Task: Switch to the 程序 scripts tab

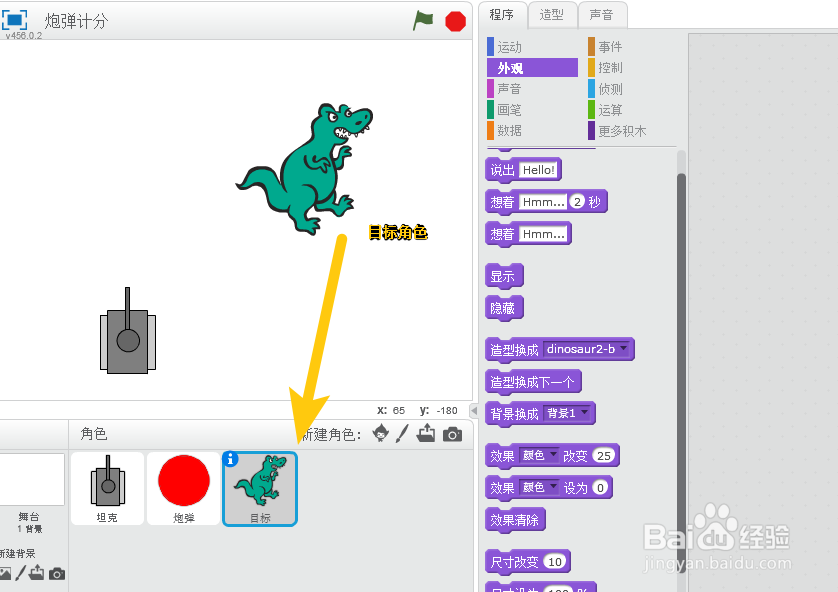Action: [x=501, y=14]
